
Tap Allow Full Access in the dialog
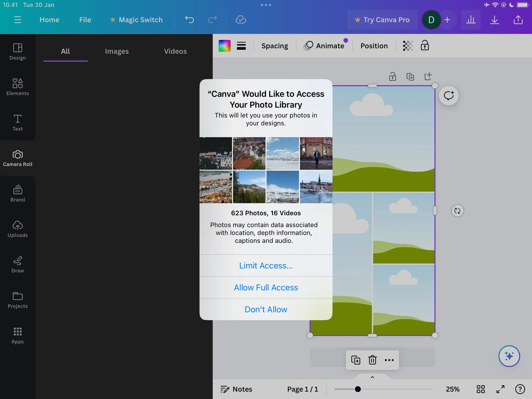pos(266,287)
